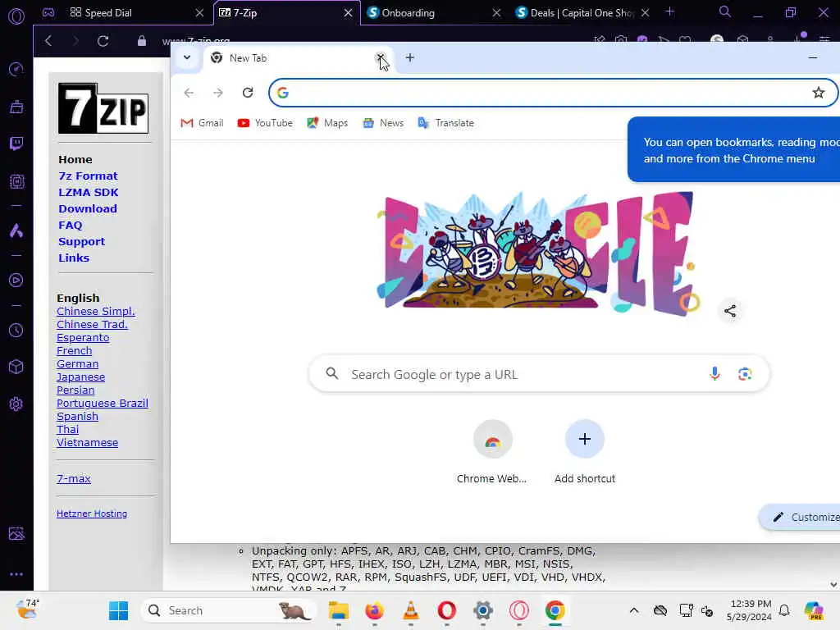Click the three dots at sidebar bottom
840x630 pixels.
coord(16,573)
